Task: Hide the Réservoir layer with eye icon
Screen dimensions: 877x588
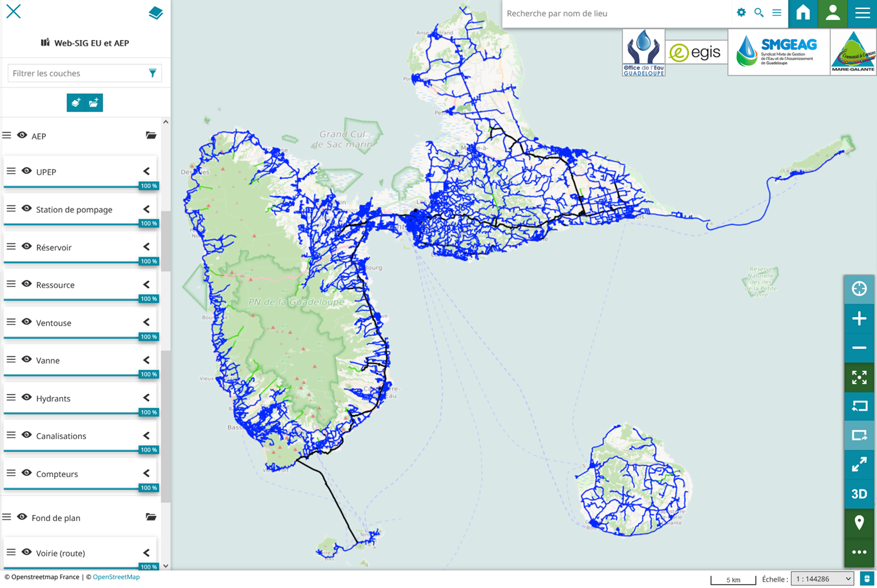Action: tap(26, 246)
